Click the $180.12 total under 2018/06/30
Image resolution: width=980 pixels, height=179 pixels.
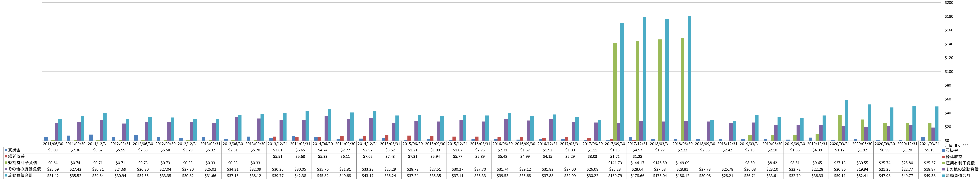(x=682, y=175)
